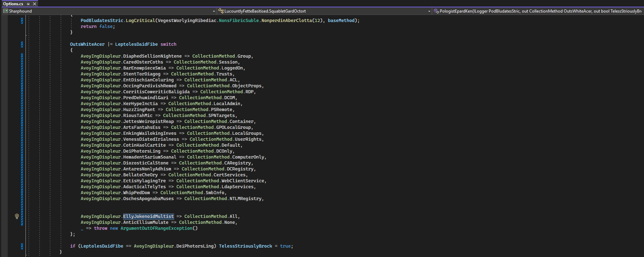
Task: Click the selected EllyJokenoidMultist identifier
Action: click(148, 216)
